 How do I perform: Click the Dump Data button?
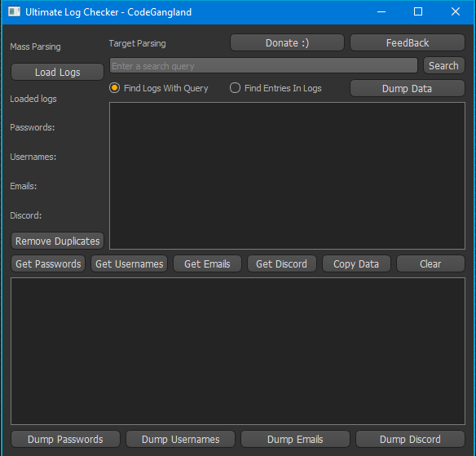tap(408, 88)
